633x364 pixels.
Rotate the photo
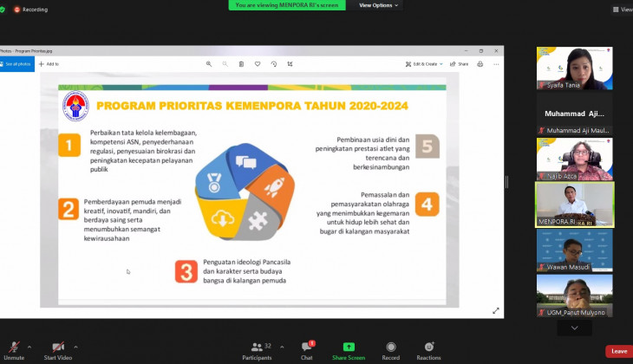(274, 64)
